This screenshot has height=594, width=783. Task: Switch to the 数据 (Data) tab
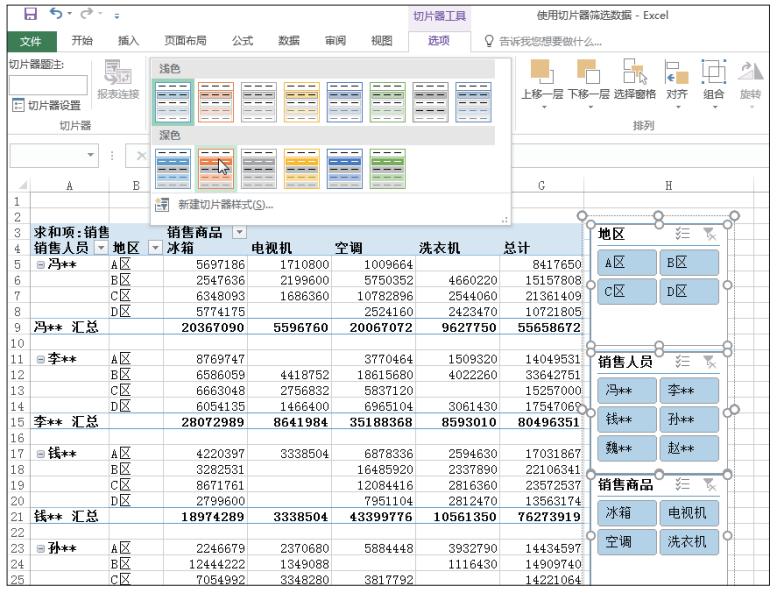pos(289,40)
